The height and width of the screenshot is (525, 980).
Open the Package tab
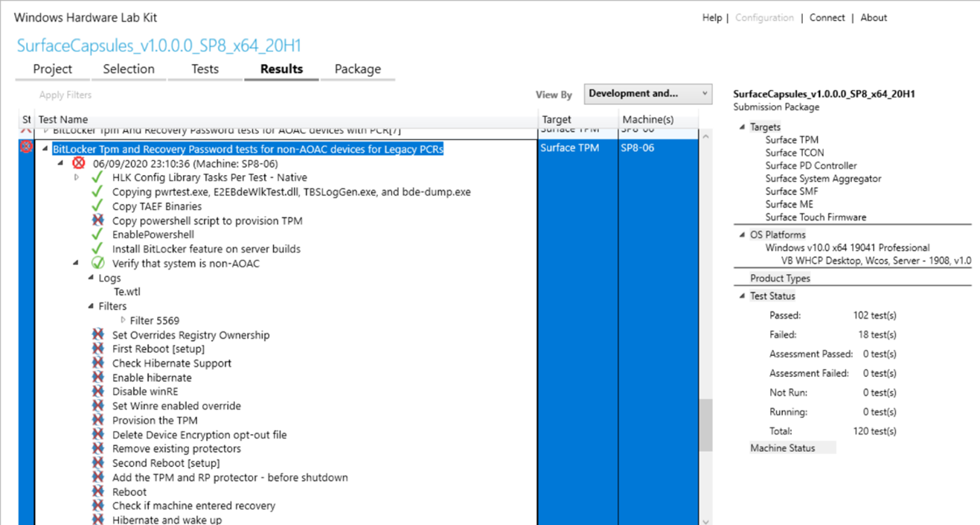[358, 69]
